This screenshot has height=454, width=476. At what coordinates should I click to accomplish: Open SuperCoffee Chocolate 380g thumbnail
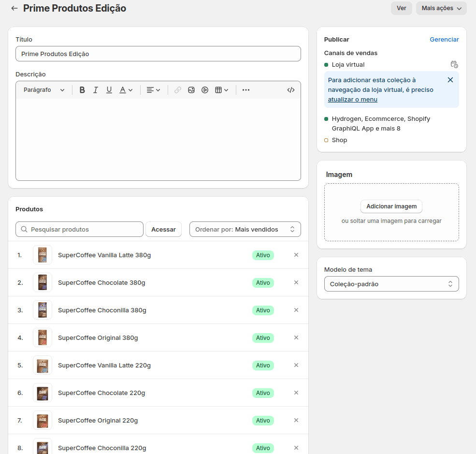(43, 282)
